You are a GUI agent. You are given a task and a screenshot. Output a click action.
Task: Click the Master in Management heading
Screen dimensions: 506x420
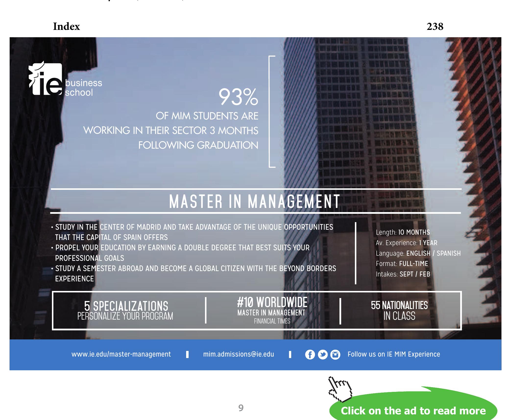254,202
